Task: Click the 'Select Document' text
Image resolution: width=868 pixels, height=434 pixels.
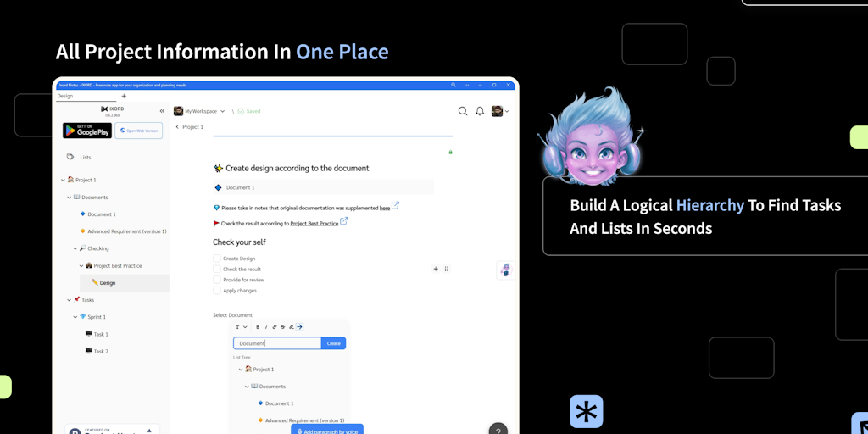Action: (x=232, y=315)
